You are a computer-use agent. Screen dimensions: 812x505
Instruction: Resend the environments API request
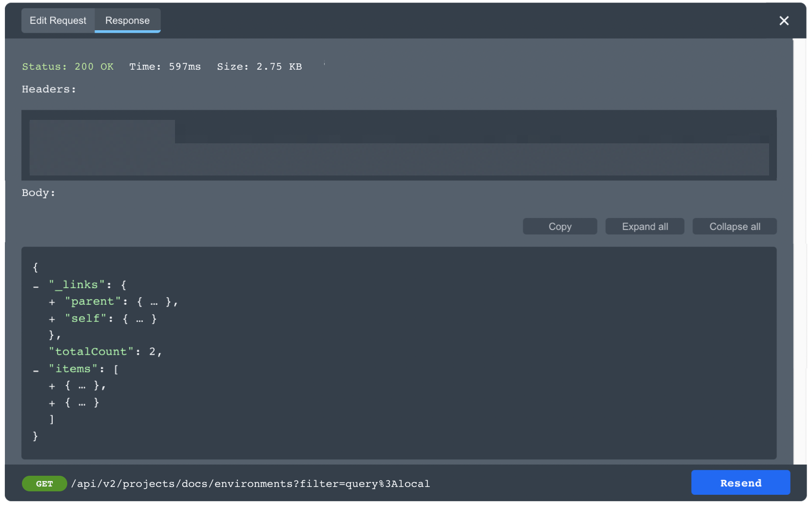click(740, 483)
